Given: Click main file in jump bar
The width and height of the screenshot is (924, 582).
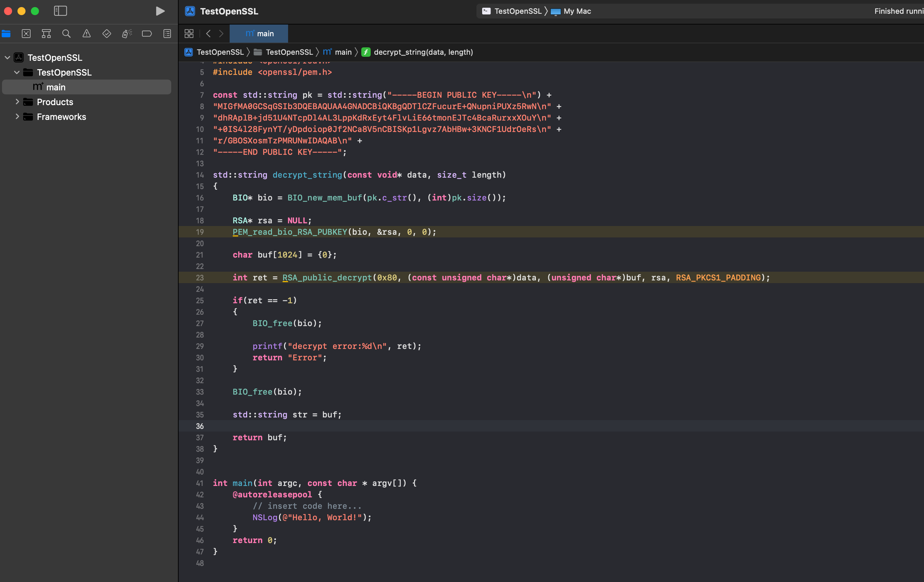Looking at the screenshot, I should (337, 52).
